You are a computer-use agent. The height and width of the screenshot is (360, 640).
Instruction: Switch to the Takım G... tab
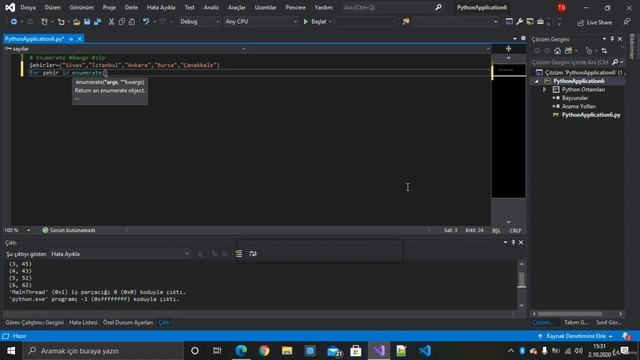tap(576, 322)
